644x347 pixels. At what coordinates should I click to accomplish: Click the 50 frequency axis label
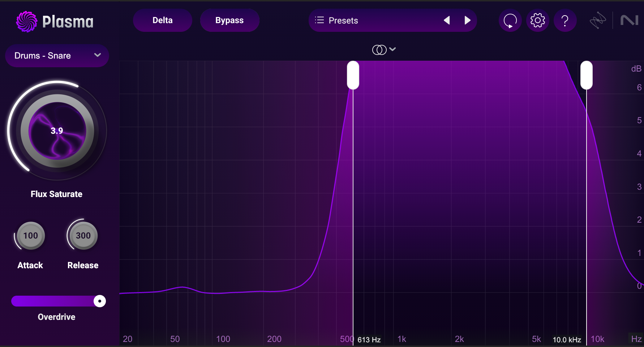pos(175,339)
